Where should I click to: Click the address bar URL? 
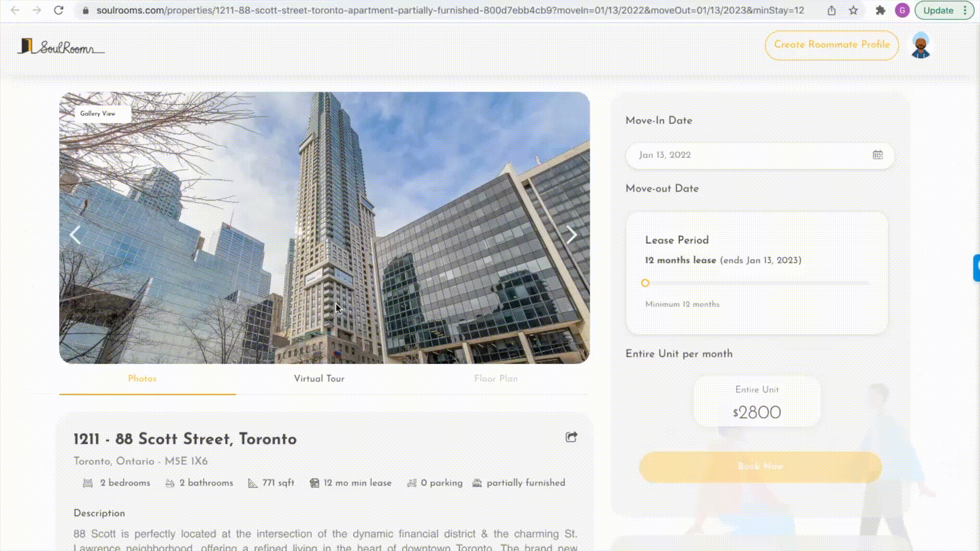(450, 10)
